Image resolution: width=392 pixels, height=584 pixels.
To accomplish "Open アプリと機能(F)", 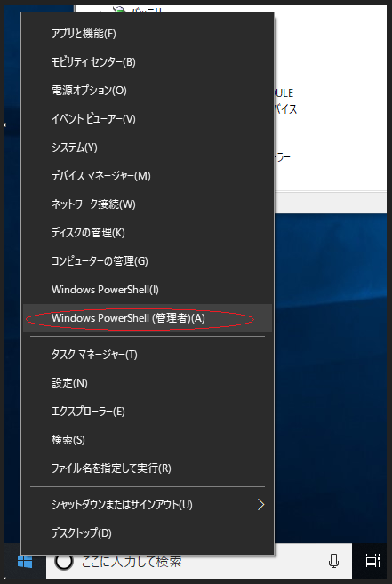I will (148, 34).
